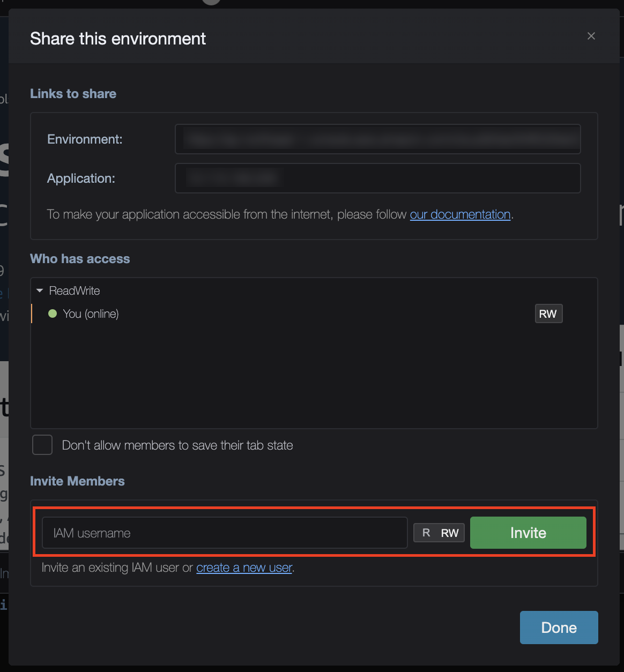624x672 pixels.
Task: Click Done to close the dialog
Action: [559, 627]
